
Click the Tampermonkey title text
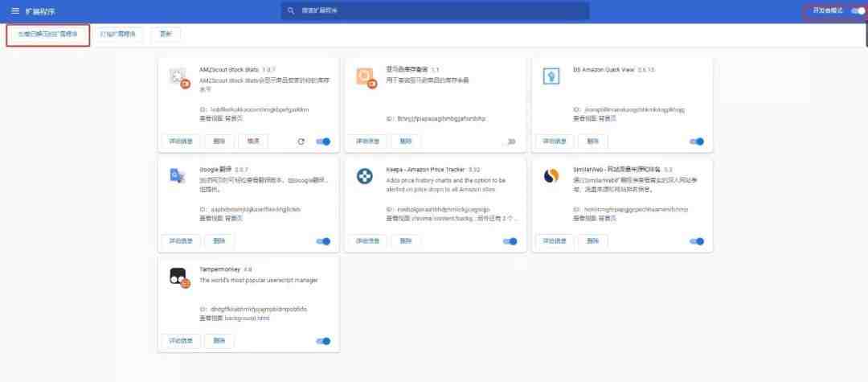pyautogui.click(x=219, y=269)
